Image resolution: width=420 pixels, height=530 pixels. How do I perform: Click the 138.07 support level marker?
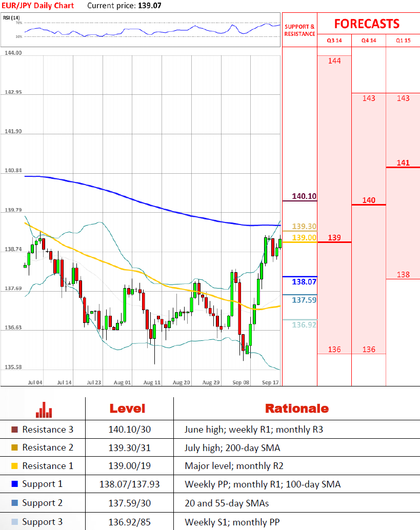point(304,281)
